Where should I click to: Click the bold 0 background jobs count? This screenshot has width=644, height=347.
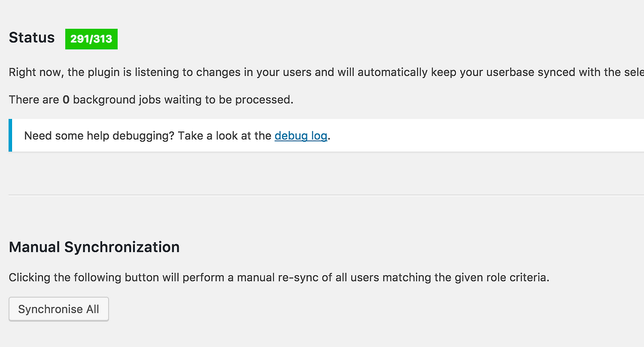66,100
